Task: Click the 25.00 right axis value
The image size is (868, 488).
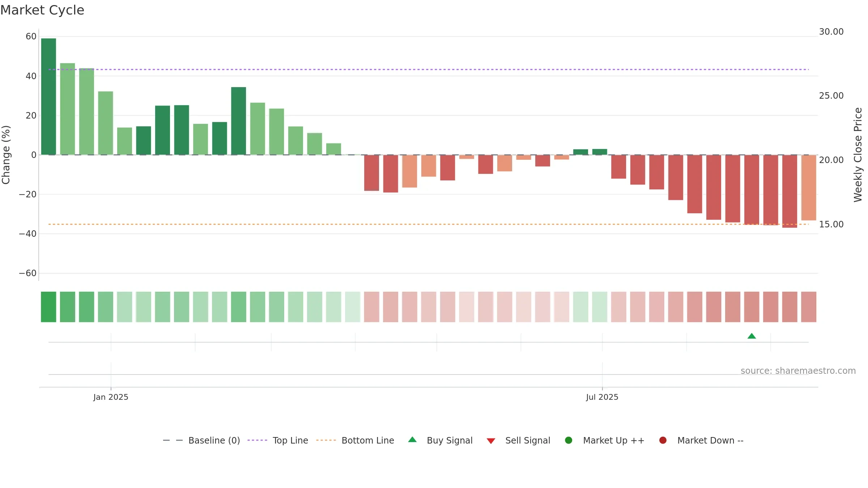Action: point(831,96)
